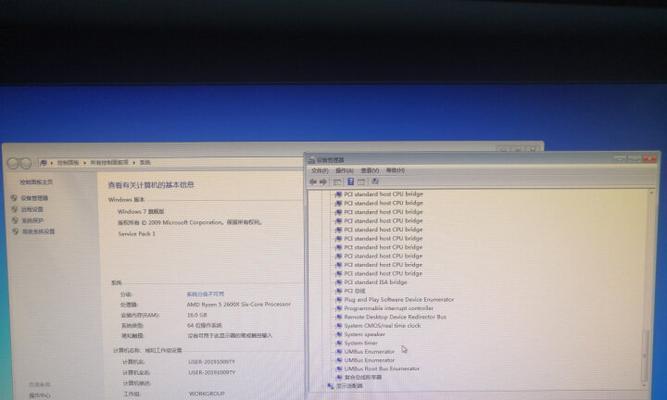Click the back arrow in Device Manager toolbar
This screenshot has height=400, width=667.
pyautogui.click(x=313, y=182)
